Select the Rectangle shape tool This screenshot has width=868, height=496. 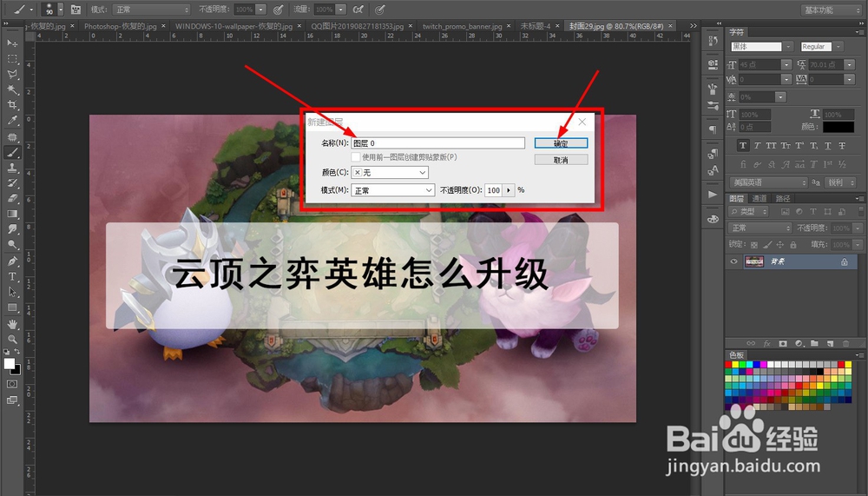pyautogui.click(x=12, y=308)
